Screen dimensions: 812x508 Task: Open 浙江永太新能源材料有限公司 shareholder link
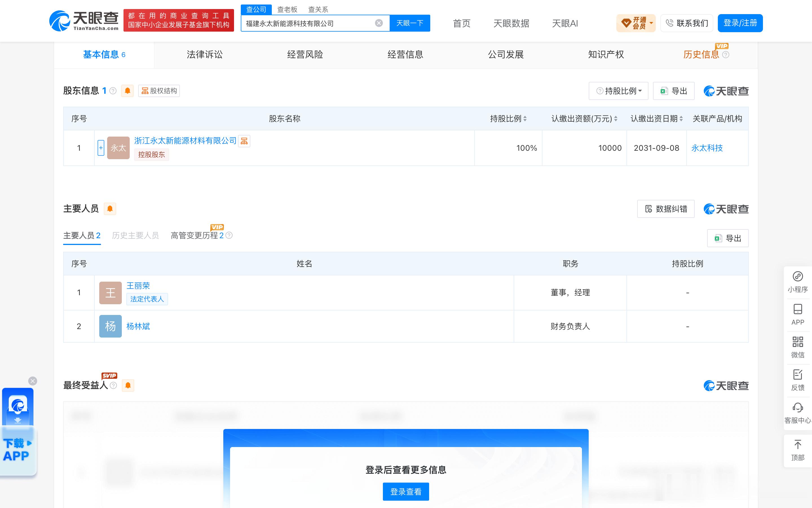185,141
